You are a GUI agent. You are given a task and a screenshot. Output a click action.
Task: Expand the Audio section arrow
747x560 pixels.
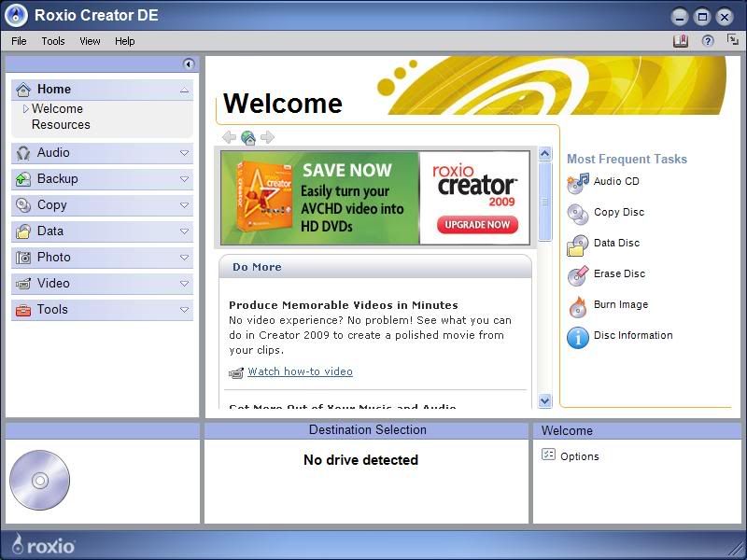(x=184, y=153)
